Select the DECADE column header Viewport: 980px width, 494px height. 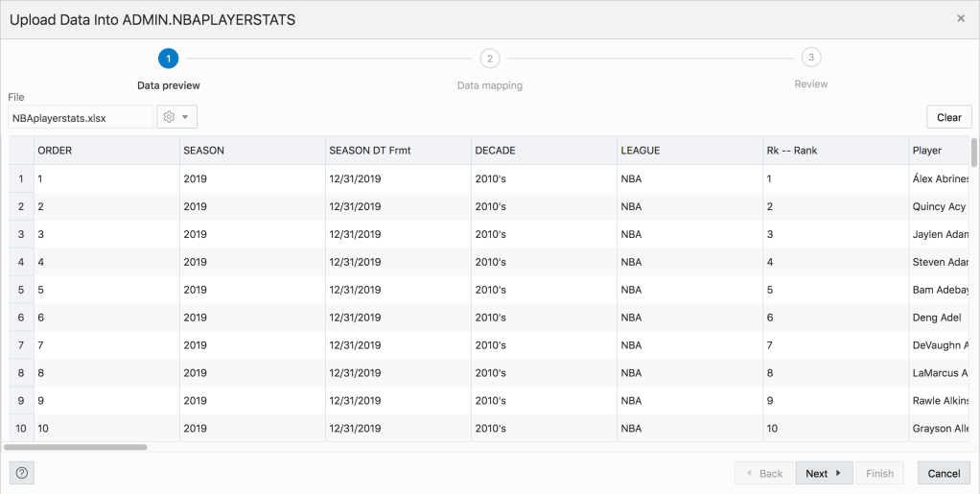pos(544,151)
